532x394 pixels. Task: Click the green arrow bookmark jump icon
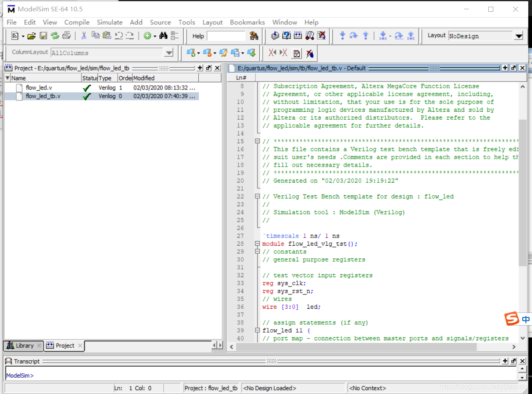(x=251, y=53)
